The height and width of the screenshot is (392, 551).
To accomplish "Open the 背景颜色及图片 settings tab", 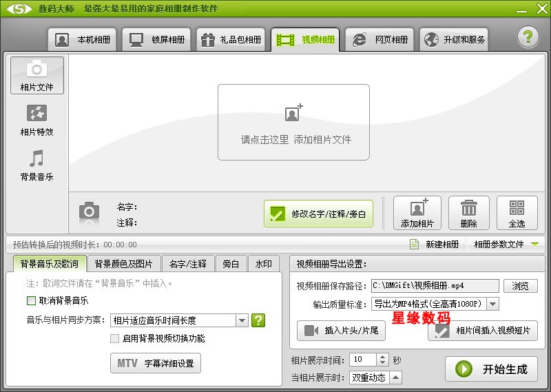I will [123, 264].
